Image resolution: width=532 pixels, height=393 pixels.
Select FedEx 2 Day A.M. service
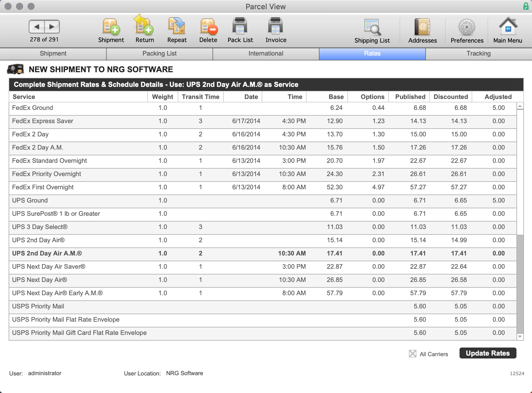pos(263,148)
